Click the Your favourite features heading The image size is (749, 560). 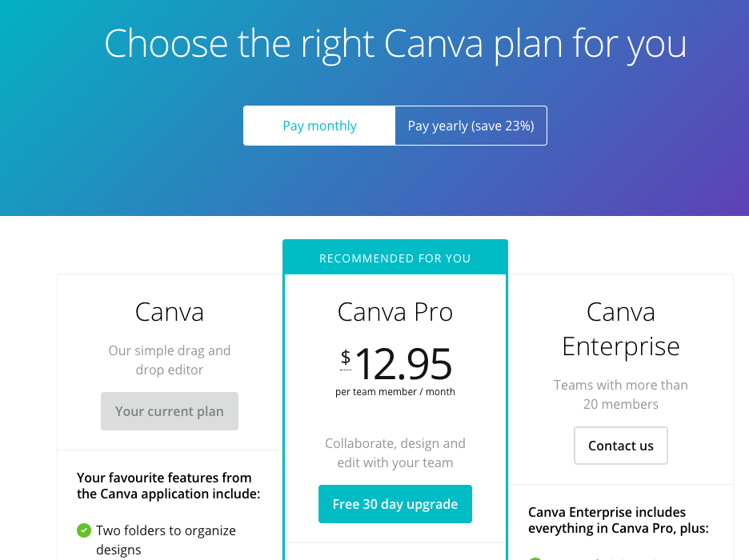(x=168, y=486)
